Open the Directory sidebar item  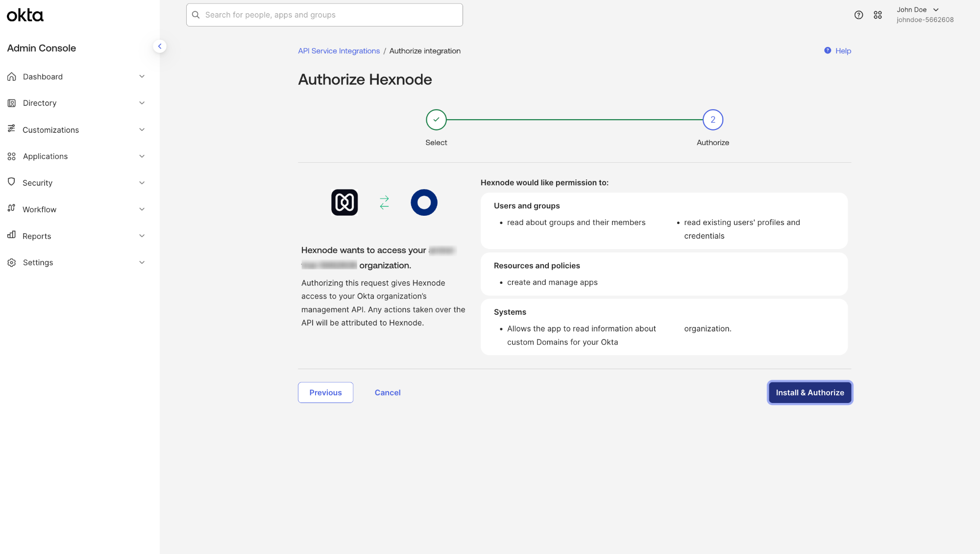[77, 103]
